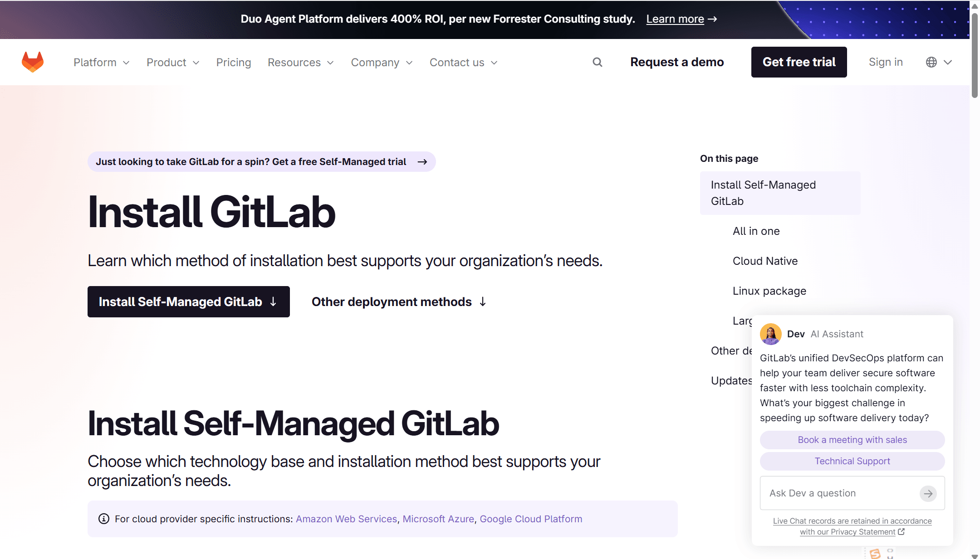Click external link icon after Privacy Statement
Viewport: 980px width, 559px height.
pyautogui.click(x=901, y=532)
